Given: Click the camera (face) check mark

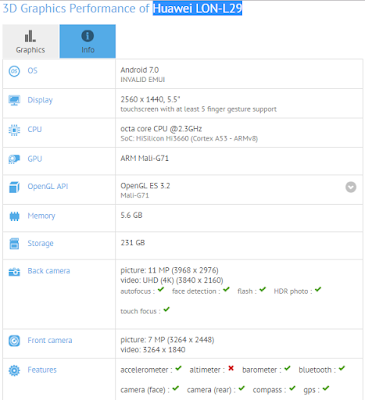Looking at the screenshot, I should 176,388.
